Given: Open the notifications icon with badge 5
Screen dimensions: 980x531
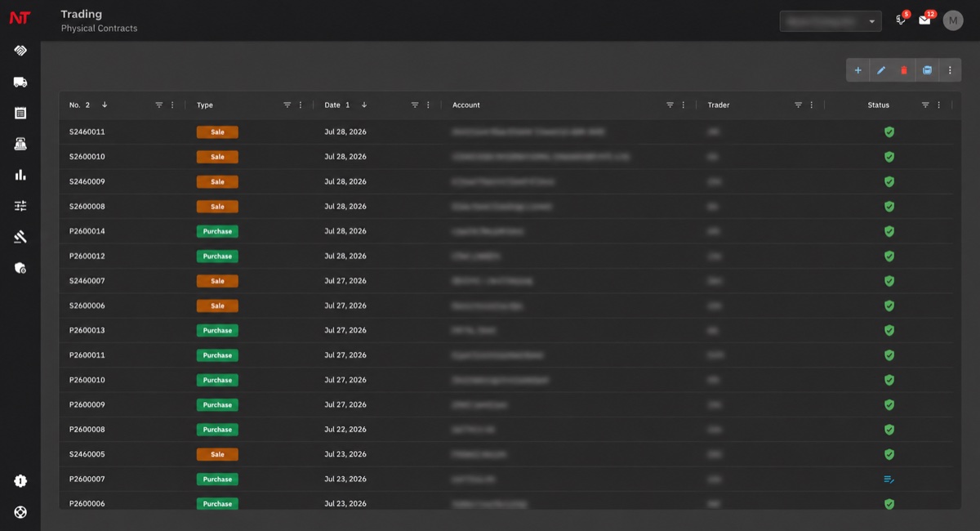Looking at the screenshot, I should coord(902,20).
